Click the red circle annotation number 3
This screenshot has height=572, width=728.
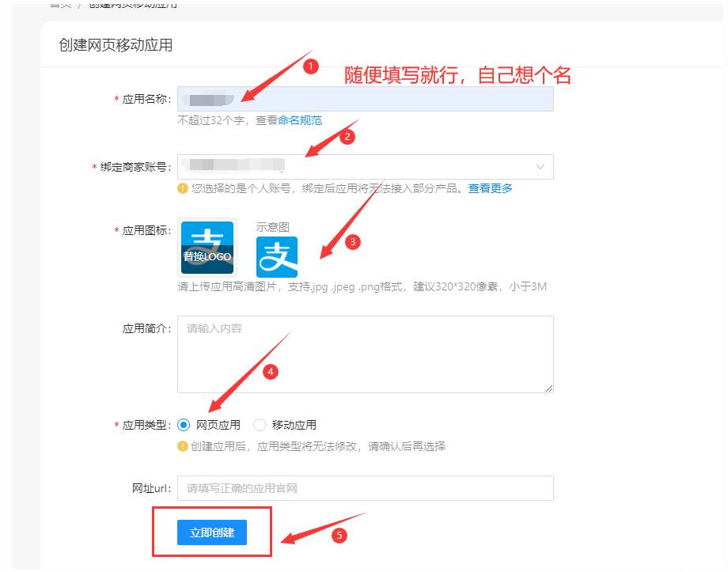coord(353,242)
